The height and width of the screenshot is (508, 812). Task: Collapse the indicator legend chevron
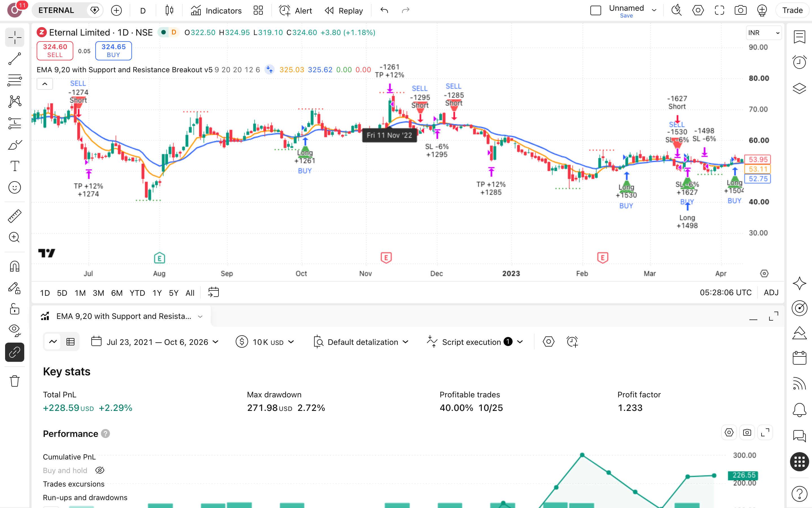click(45, 84)
